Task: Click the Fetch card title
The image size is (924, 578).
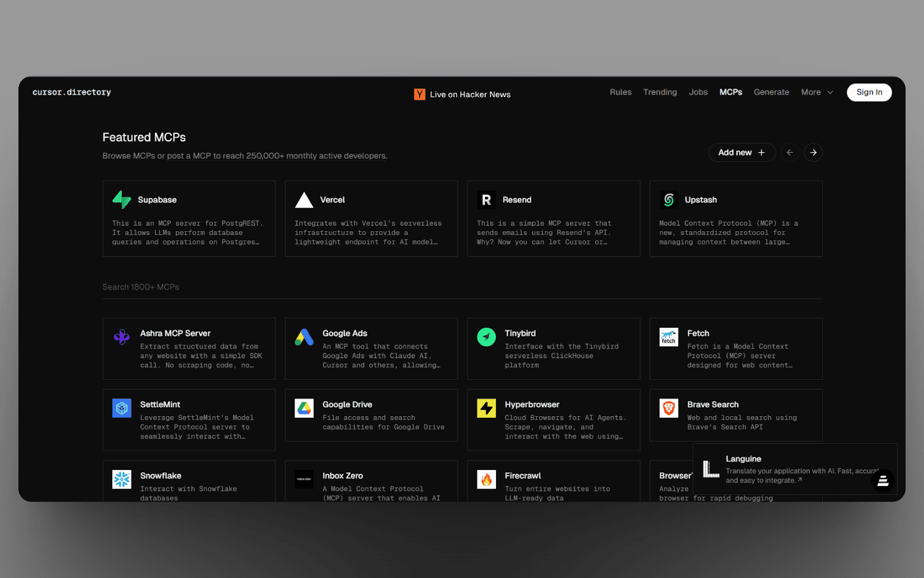Action: pos(698,334)
